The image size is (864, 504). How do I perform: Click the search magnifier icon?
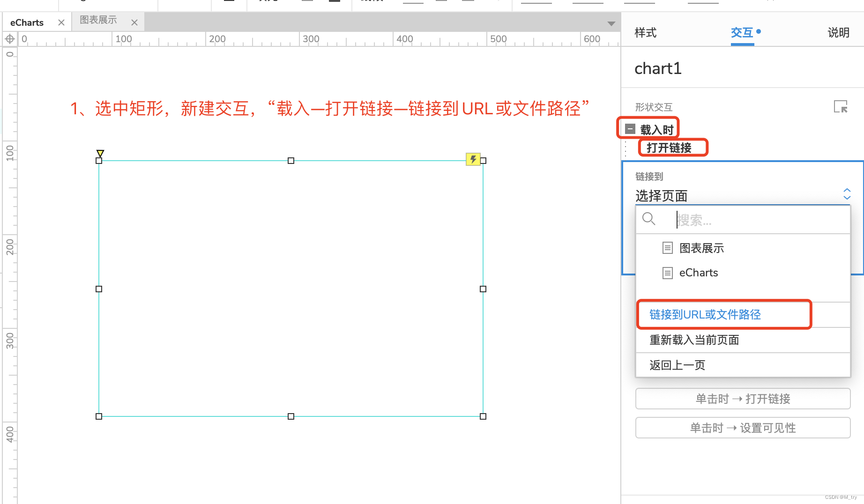pos(648,219)
